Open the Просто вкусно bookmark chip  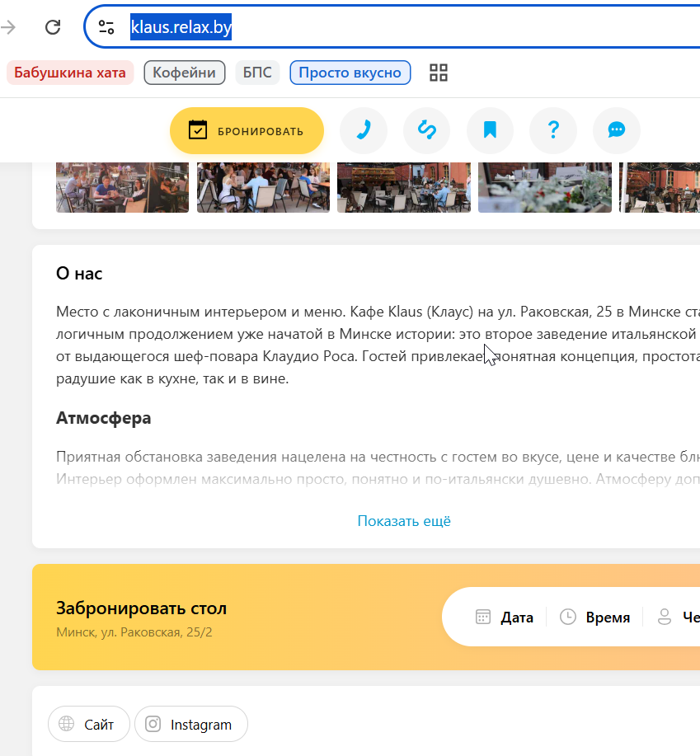coord(350,73)
